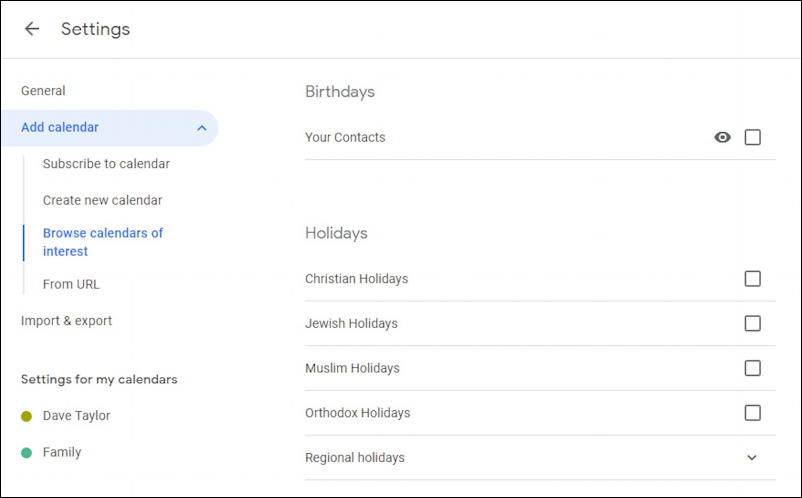Open Subscribe to calendar option
This screenshot has height=498, width=802.
106,164
